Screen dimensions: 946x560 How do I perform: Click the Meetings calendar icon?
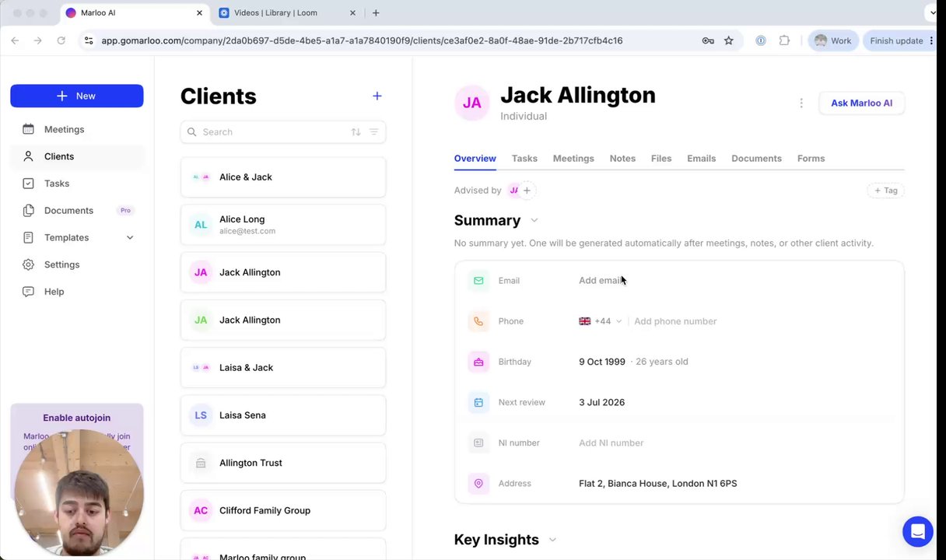(x=29, y=129)
